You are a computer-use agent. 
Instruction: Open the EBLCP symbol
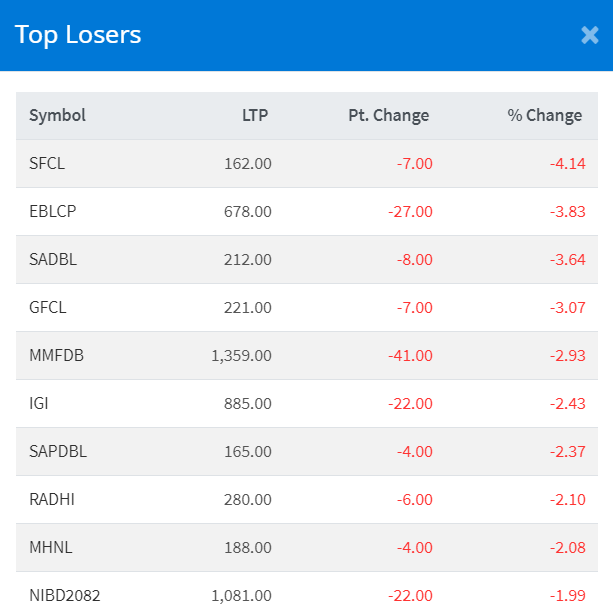tap(52, 211)
